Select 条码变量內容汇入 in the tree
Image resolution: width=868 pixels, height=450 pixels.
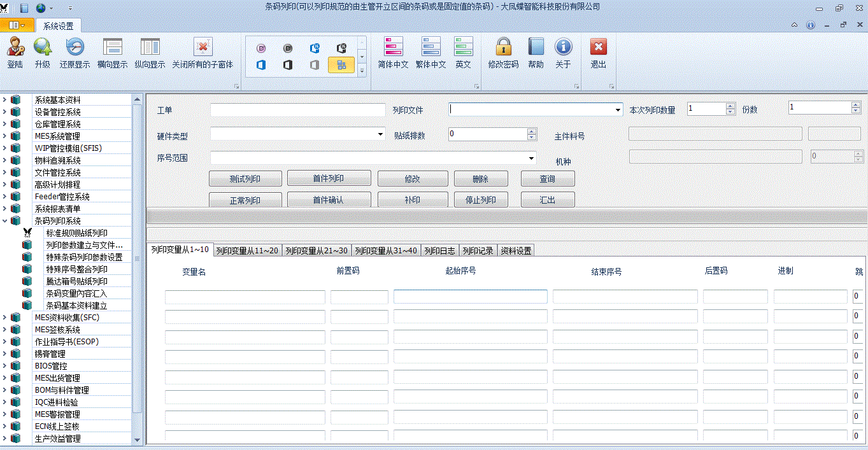click(x=76, y=293)
